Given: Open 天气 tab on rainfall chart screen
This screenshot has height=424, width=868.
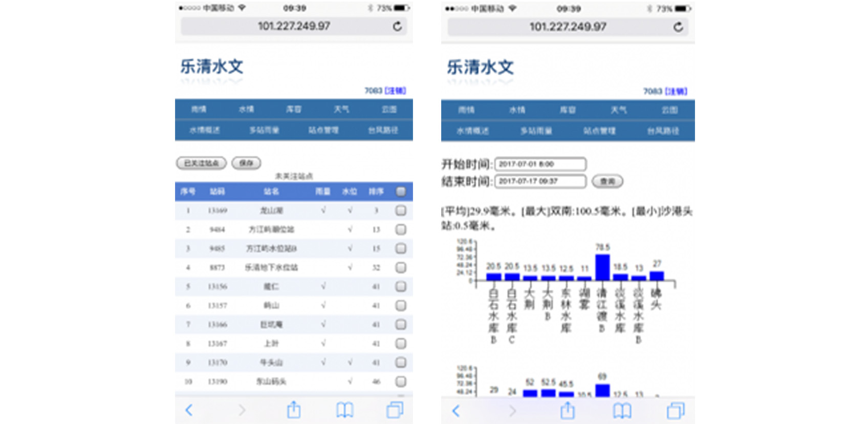Looking at the screenshot, I should (x=618, y=110).
